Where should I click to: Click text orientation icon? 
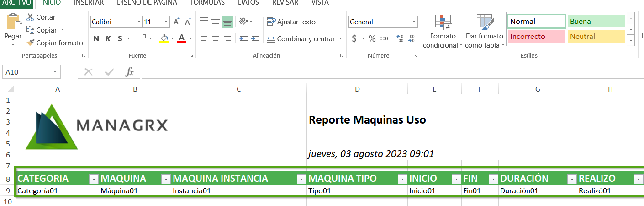pyautogui.click(x=244, y=22)
